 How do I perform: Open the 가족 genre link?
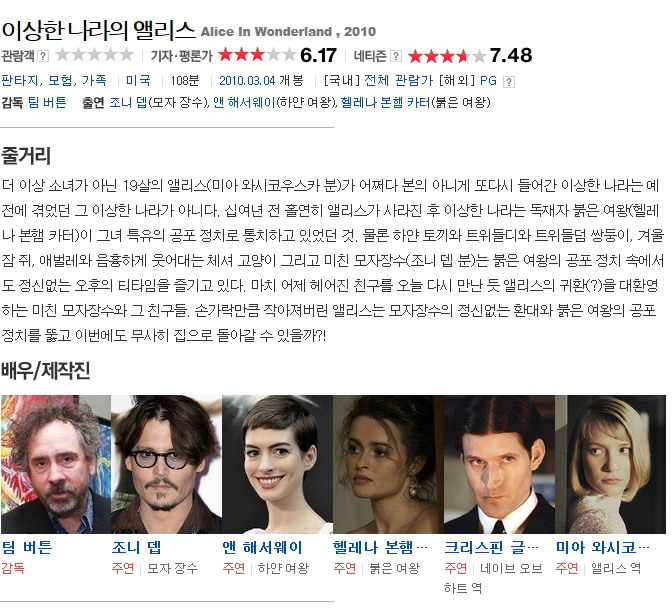[x=94, y=81]
